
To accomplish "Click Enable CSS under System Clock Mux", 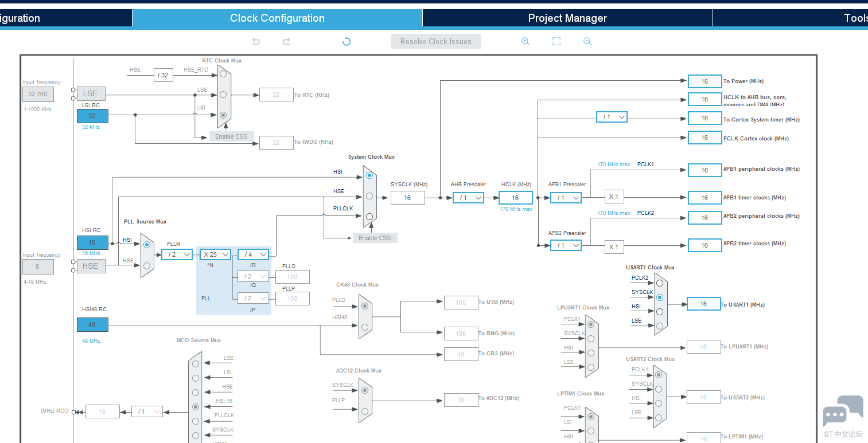I will click(375, 238).
